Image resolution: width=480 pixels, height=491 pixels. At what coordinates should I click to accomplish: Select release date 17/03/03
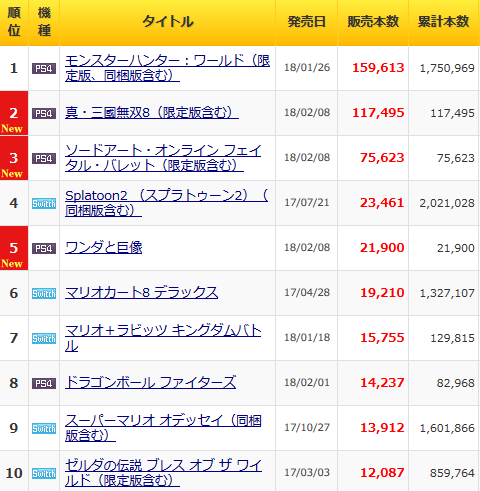coord(307,473)
